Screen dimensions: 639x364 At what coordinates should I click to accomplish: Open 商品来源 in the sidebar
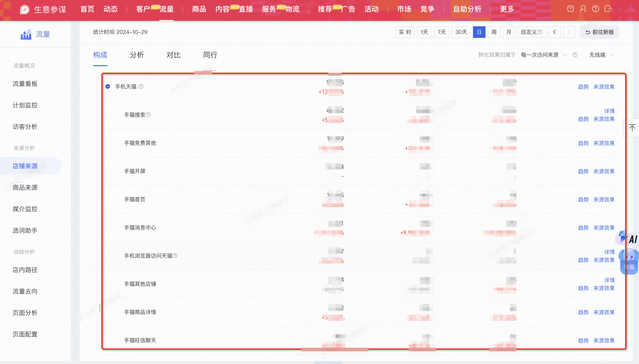[x=25, y=188]
